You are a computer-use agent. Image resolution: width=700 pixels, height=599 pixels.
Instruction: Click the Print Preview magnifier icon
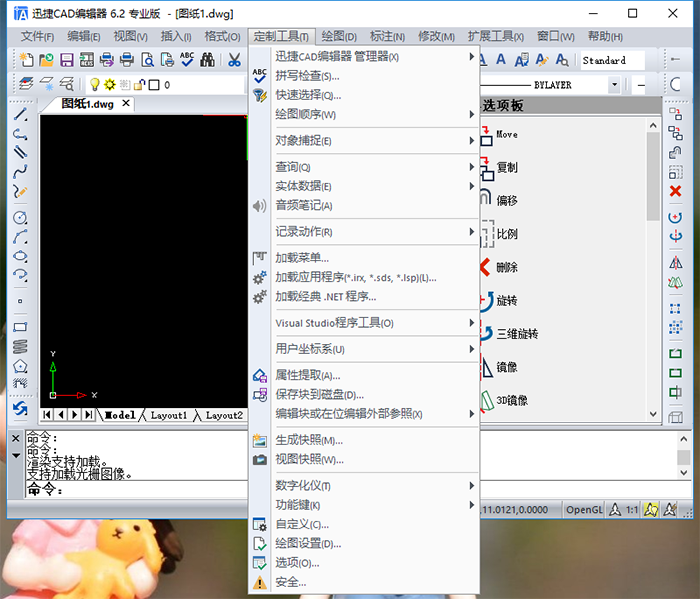pyautogui.click(x=147, y=60)
